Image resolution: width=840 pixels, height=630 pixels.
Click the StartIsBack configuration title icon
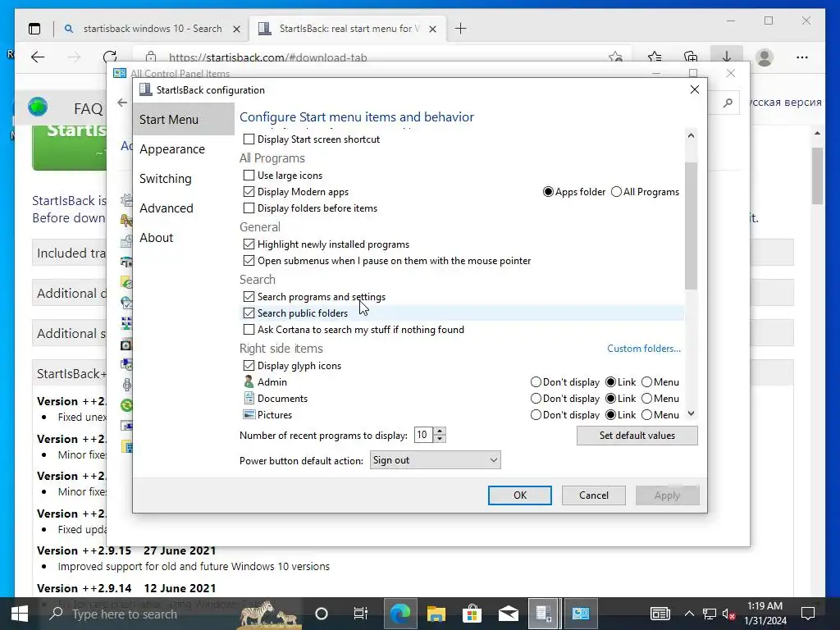click(146, 89)
